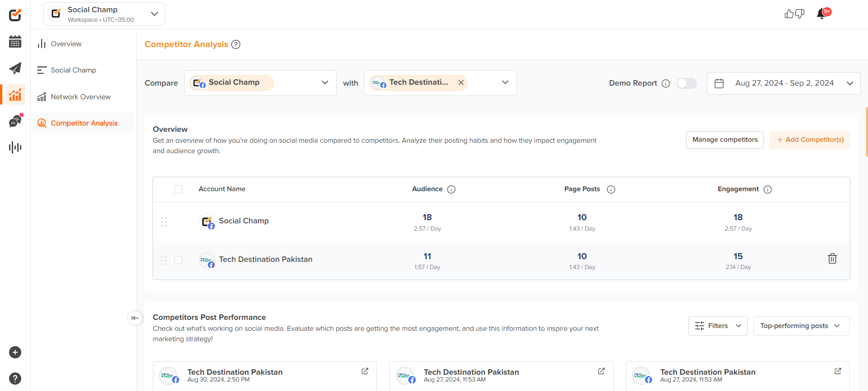
Task: Toggle the Demo Report switch
Action: (x=686, y=83)
